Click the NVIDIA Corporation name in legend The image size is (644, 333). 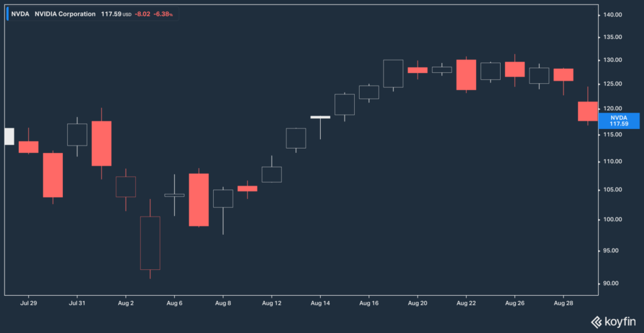click(65, 13)
